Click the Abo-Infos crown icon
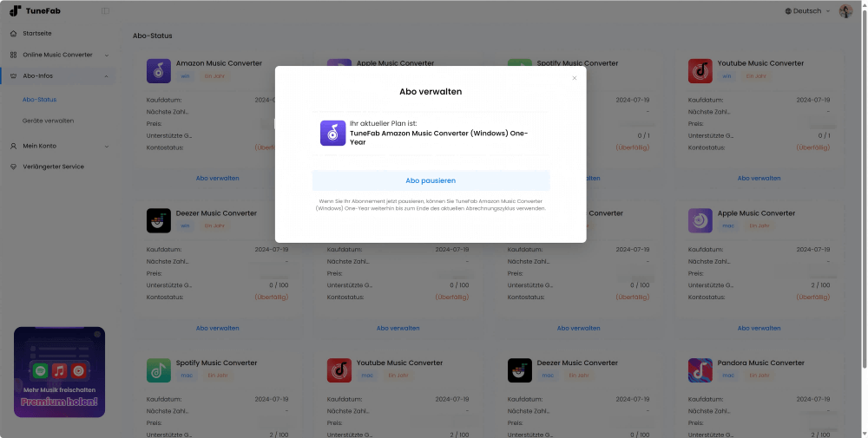Viewport: 868px width, 438px height. point(13,75)
